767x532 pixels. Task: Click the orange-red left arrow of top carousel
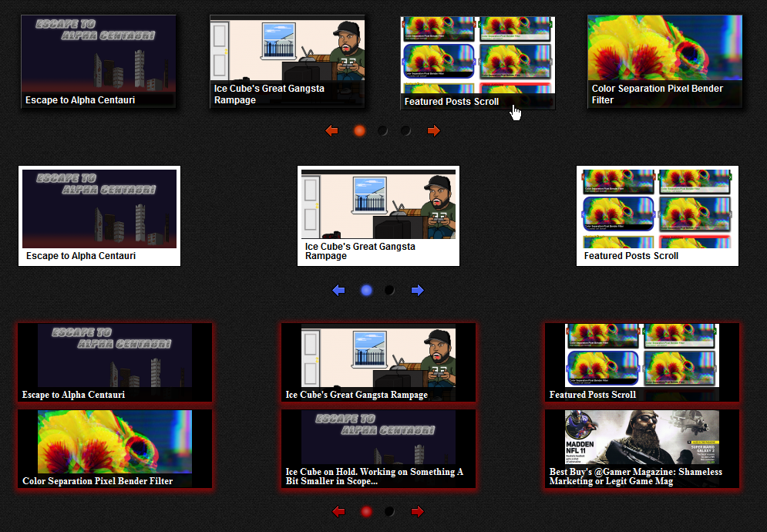pos(332,131)
